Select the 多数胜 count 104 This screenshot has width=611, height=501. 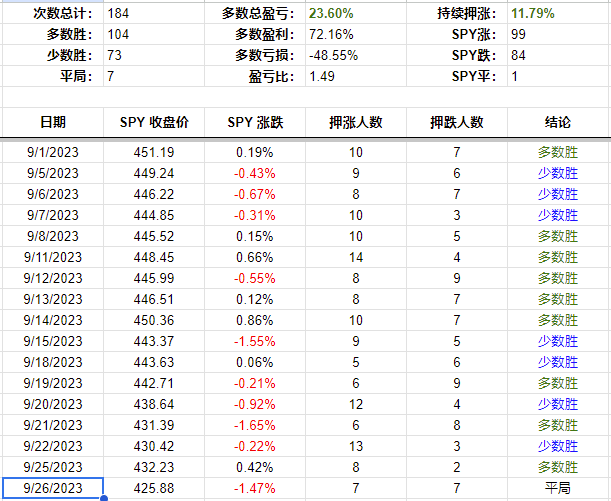tap(118, 35)
